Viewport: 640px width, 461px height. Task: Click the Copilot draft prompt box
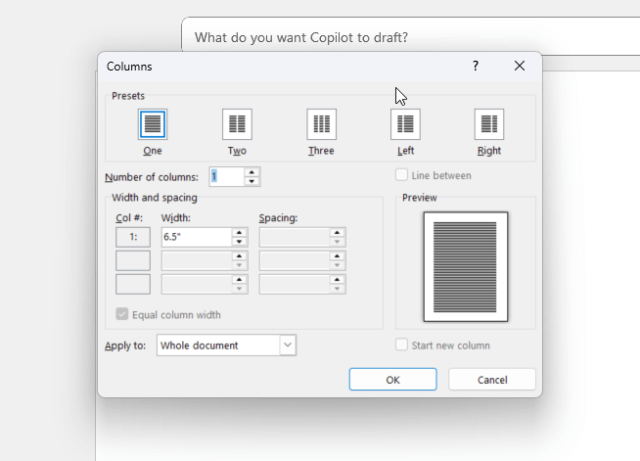click(x=411, y=37)
